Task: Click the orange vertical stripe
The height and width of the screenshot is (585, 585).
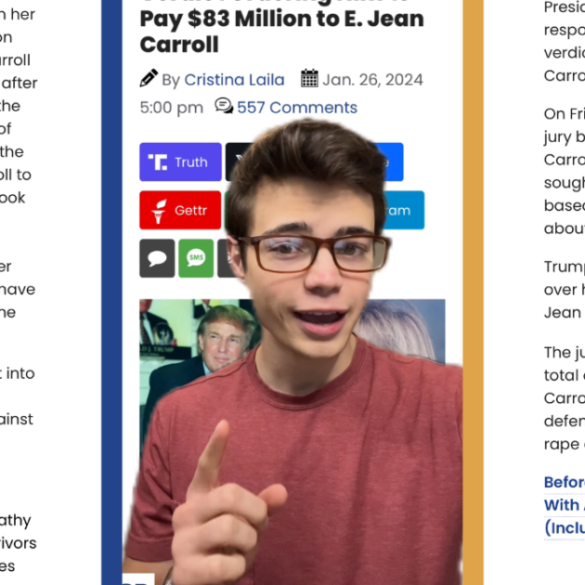Action: (x=473, y=292)
